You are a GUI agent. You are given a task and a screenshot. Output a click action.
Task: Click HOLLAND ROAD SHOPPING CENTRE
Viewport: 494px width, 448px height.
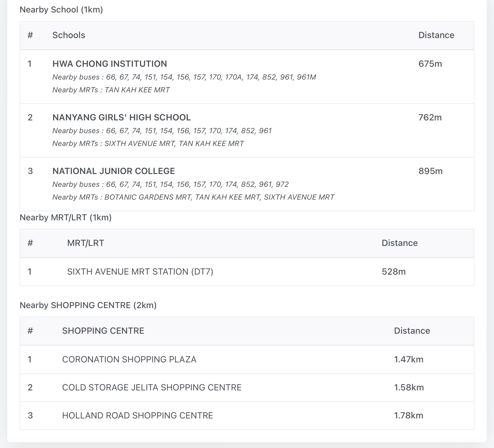137,415
